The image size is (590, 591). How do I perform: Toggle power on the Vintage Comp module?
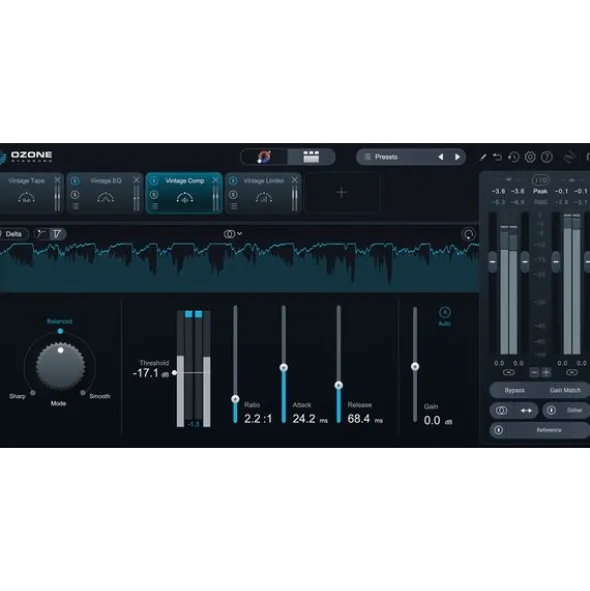coord(154,181)
